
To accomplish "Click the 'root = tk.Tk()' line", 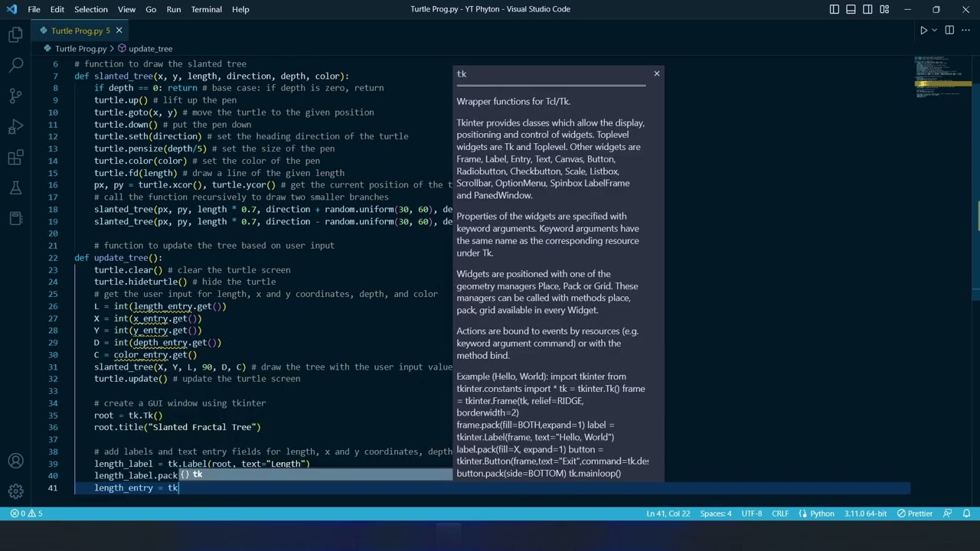I will click(129, 416).
